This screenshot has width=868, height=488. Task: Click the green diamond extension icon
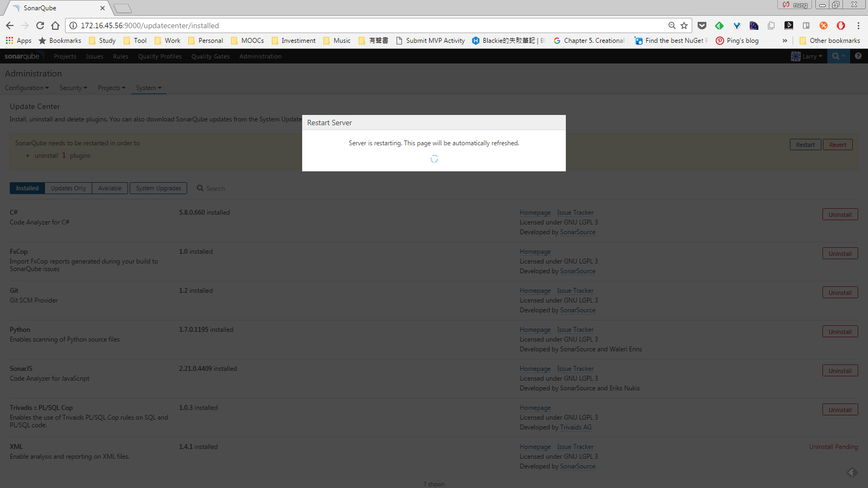point(719,25)
